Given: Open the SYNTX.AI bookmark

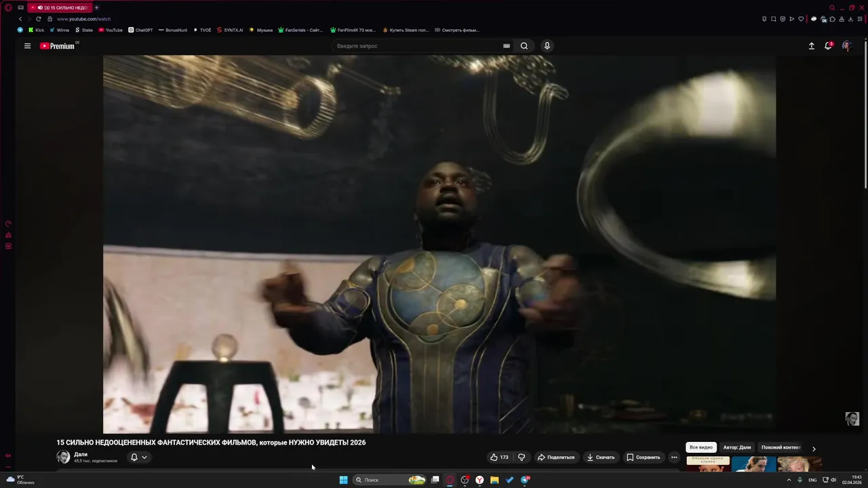Looking at the screenshot, I should (230, 30).
